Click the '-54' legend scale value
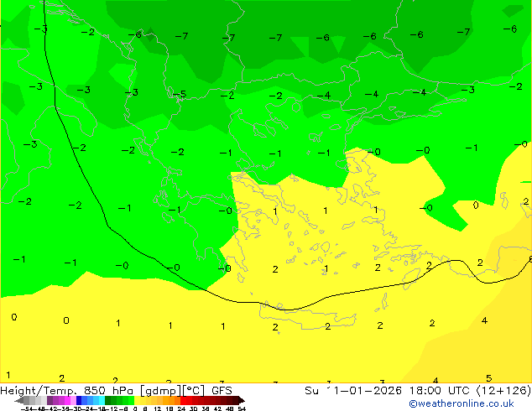The image size is (532, 411). pyautogui.click(x=27, y=408)
